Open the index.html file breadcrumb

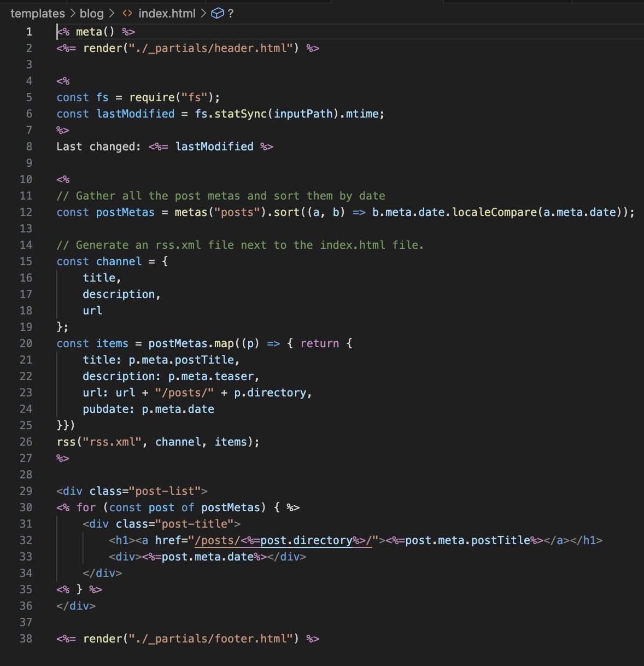[x=167, y=13]
